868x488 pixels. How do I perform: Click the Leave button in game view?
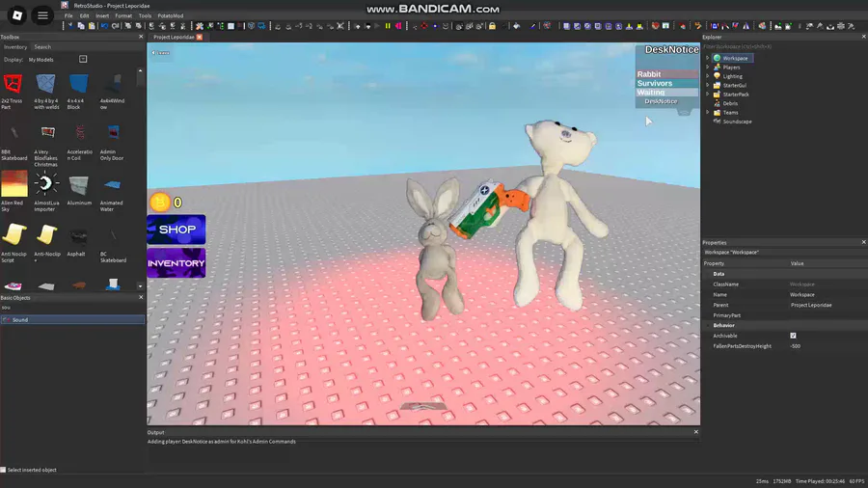[161, 53]
